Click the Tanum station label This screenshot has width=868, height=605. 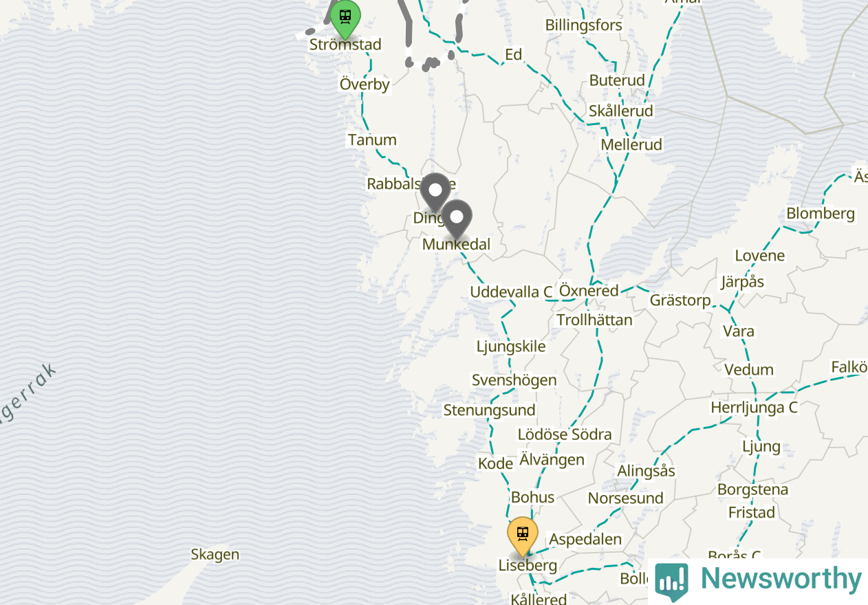click(x=372, y=140)
